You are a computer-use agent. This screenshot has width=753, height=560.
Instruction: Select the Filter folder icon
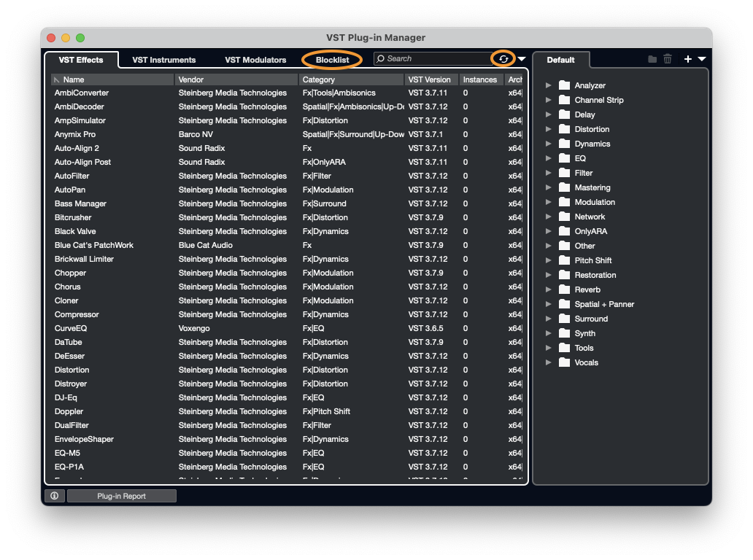(564, 173)
